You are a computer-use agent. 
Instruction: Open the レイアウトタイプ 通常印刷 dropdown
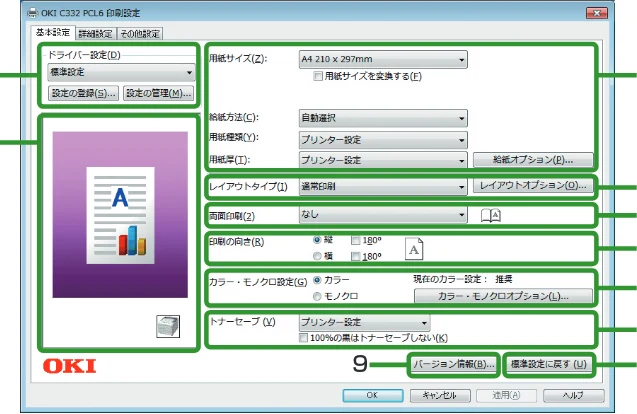point(383,186)
